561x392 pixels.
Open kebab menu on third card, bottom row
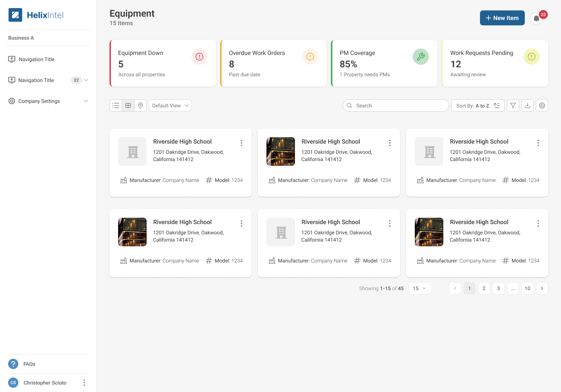pos(538,224)
